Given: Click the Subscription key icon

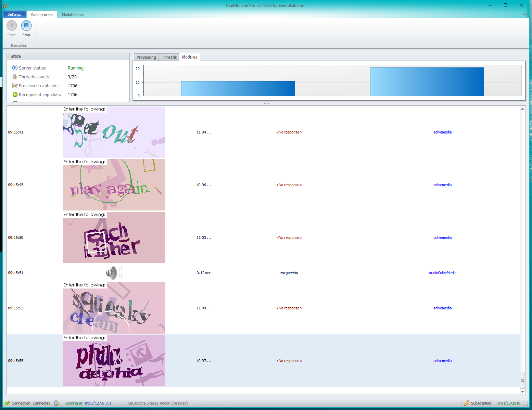Looking at the screenshot, I should [x=467, y=403].
